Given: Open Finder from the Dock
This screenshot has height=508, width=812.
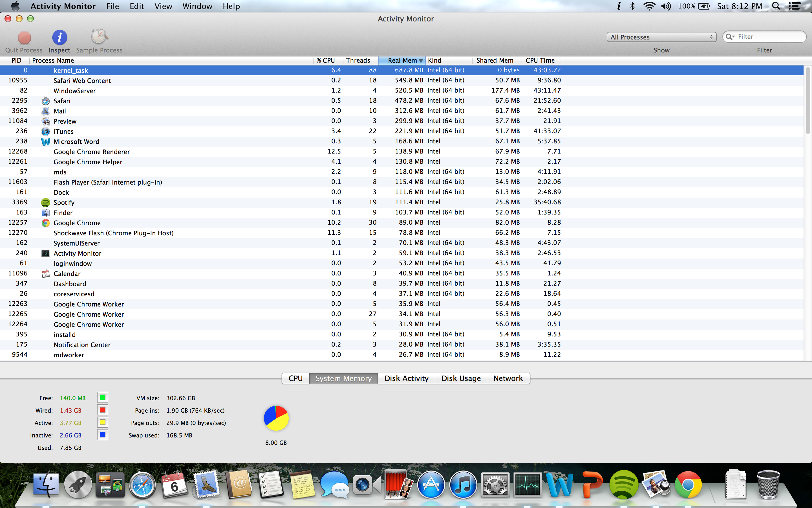Looking at the screenshot, I should pos(46,485).
